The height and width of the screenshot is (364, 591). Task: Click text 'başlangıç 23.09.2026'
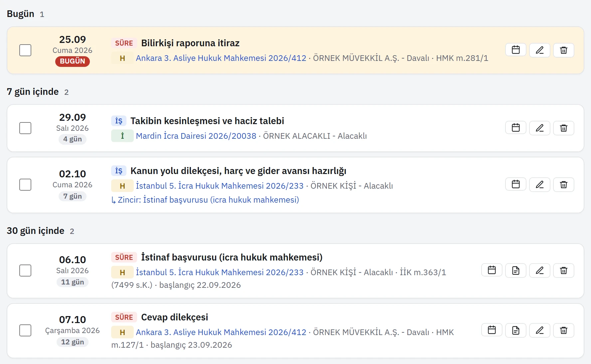(x=191, y=345)
